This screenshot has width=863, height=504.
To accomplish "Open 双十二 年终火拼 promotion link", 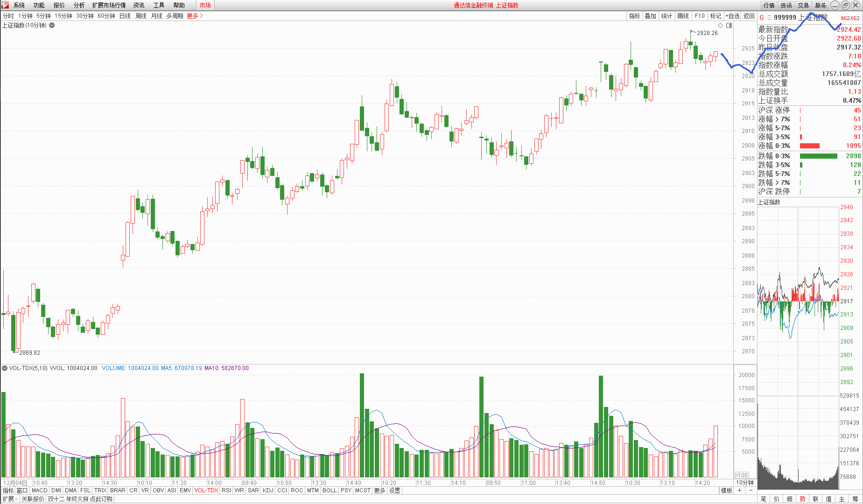I will 80,499.
